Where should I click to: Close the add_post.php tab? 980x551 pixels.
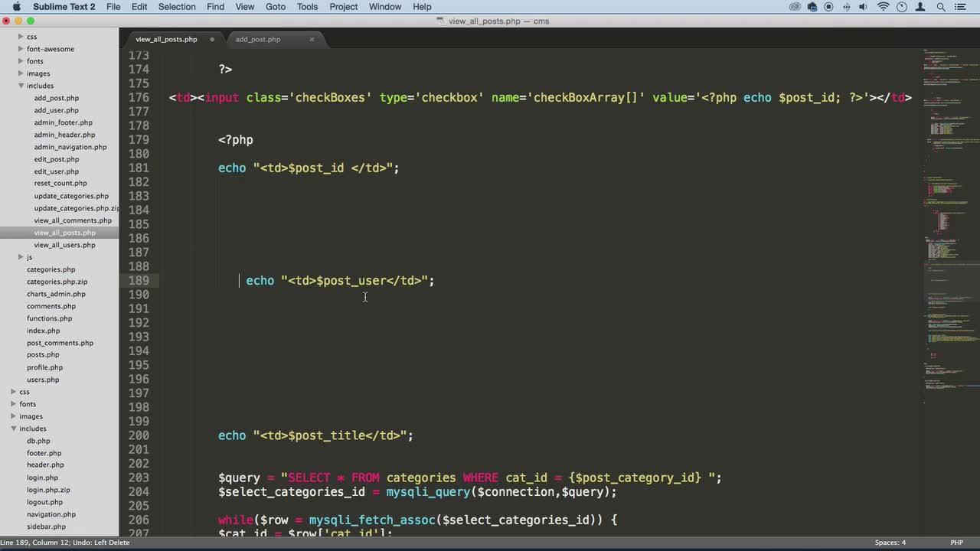coord(312,39)
